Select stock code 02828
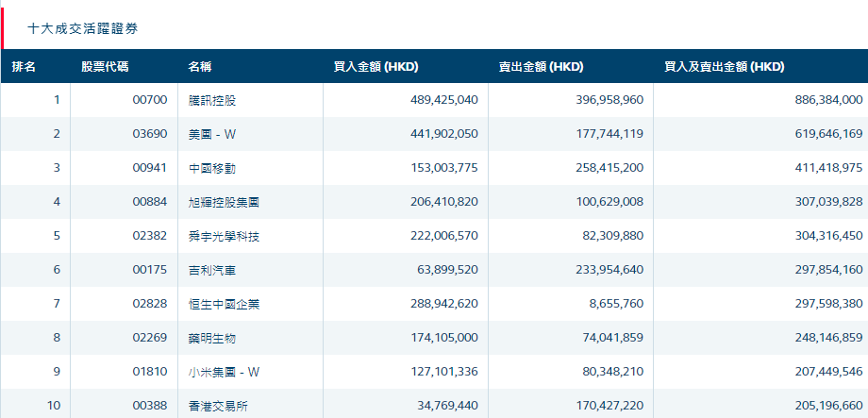The height and width of the screenshot is (418, 868). [150, 304]
